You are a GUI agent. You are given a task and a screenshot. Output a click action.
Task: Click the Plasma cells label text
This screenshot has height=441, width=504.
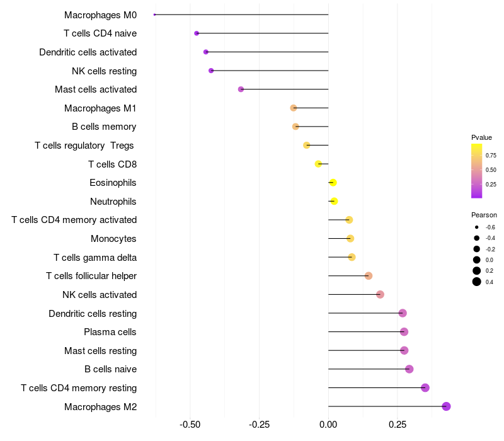[x=110, y=332]
